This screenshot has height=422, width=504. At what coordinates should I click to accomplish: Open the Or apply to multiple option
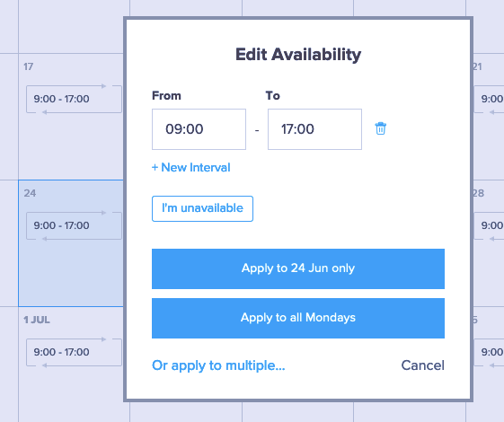point(218,365)
